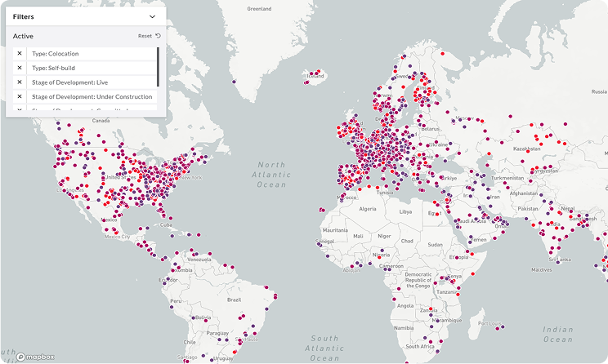Viewport: 608px width, 364px height.
Task: Click the Algeria country label
Action: coord(368,209)
